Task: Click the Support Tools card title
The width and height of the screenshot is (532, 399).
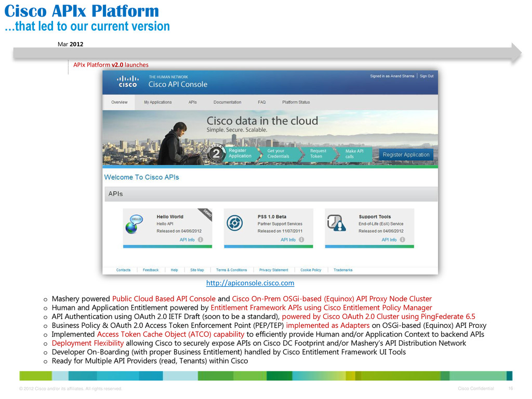Action: pyautogui.click(x=375, y=217)
